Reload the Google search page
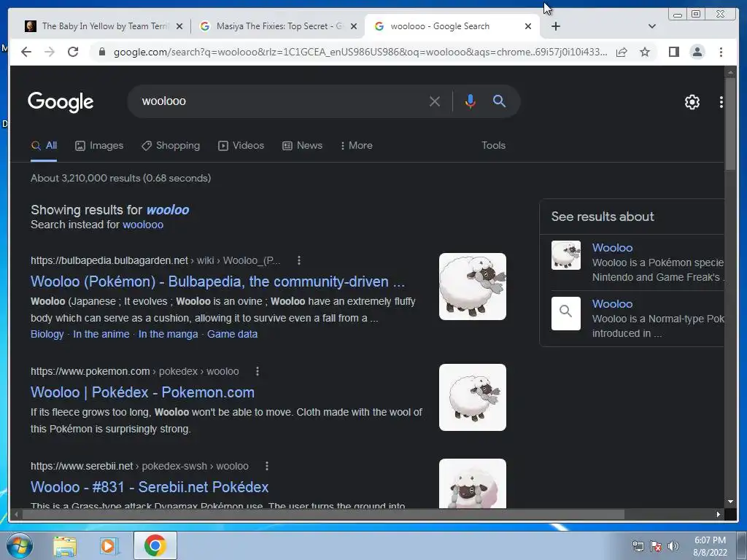747x560 pixels. [x=73, y=52]
